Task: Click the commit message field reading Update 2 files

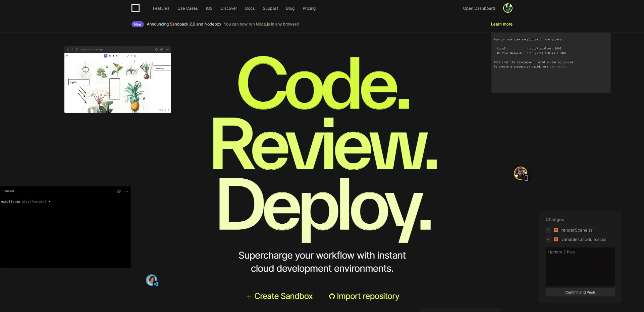Action: (x=580, y=267)
